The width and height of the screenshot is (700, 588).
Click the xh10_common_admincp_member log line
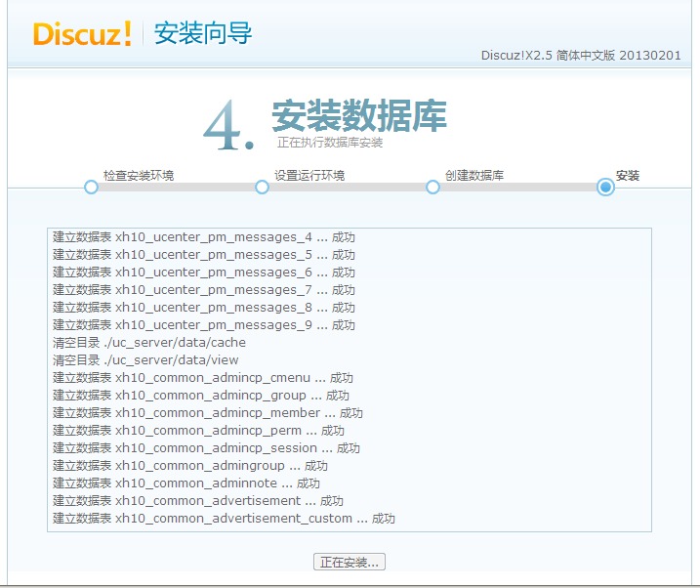pyautogui.click(x=208, y=413)
